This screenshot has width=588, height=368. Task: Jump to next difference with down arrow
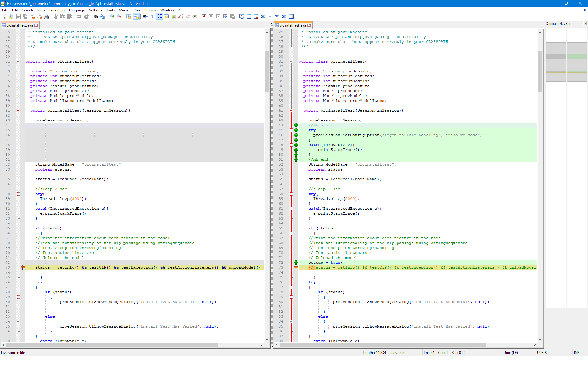coord(277,17)
